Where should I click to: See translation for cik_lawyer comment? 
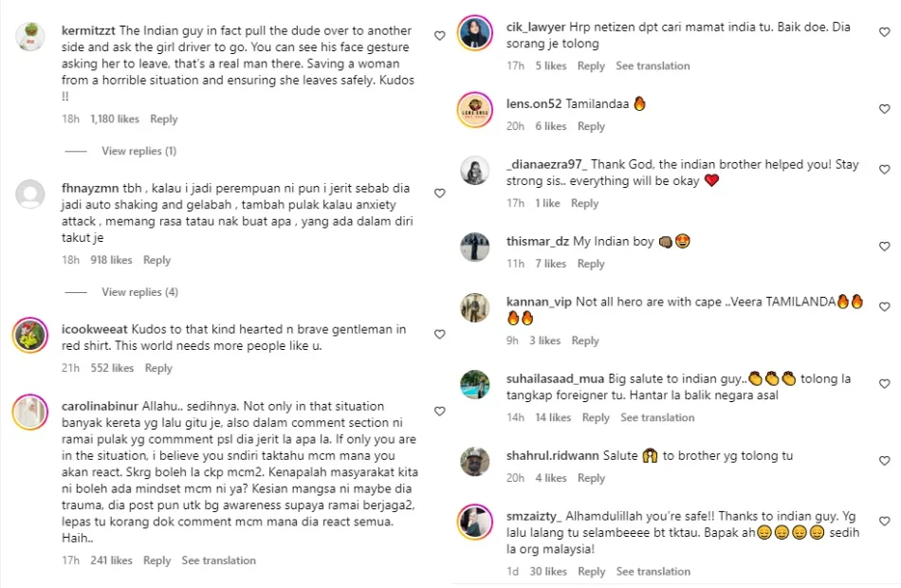tap(653, 66)
